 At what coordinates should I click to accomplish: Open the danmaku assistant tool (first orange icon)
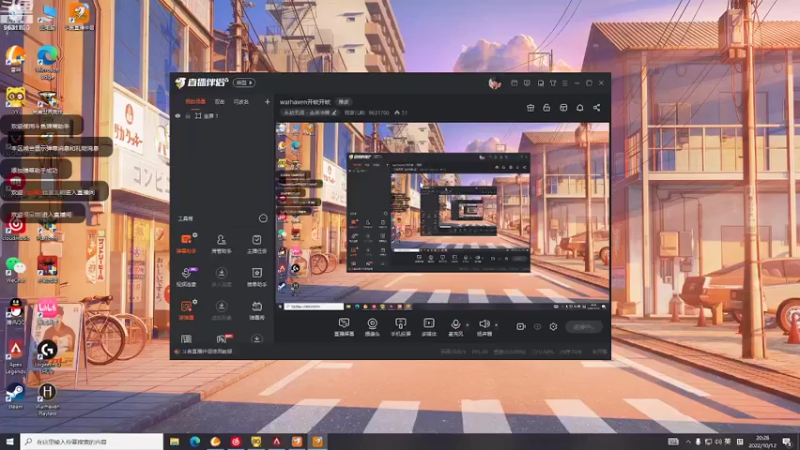tap(186, 243)
